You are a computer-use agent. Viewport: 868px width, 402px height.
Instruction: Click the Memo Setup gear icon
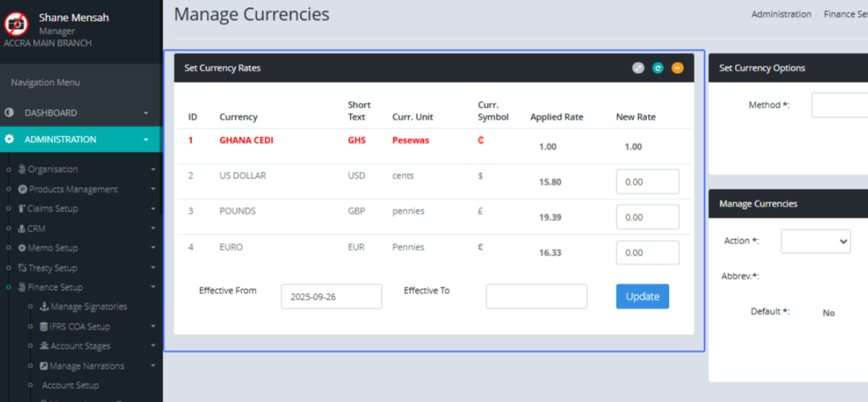tap(22, 248)
